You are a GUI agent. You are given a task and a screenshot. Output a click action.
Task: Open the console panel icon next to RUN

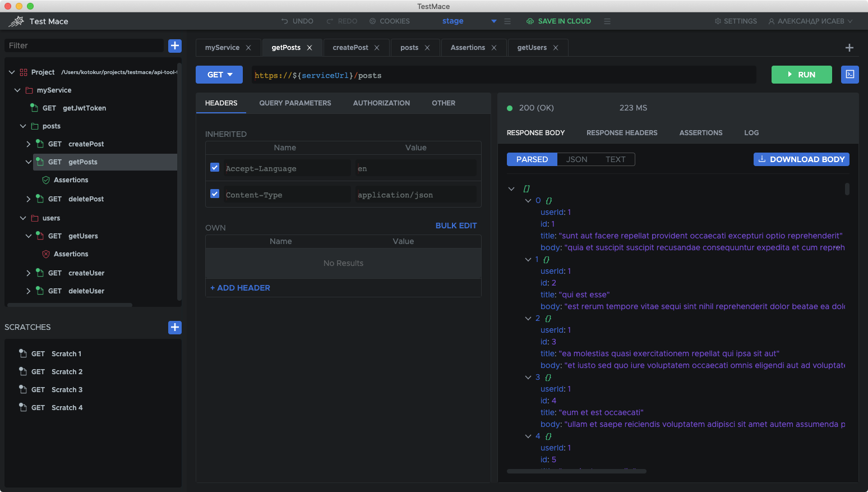pos(849,75)
